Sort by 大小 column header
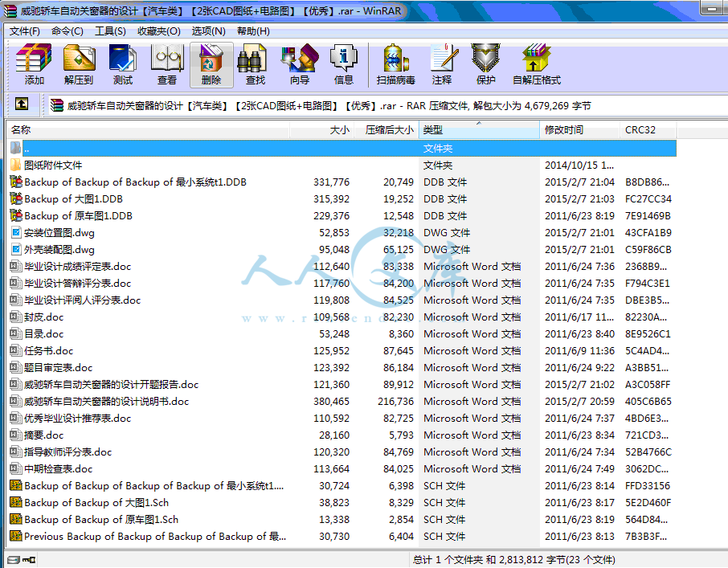The height and width of the screenshot is (568, 728). (321, 130)
